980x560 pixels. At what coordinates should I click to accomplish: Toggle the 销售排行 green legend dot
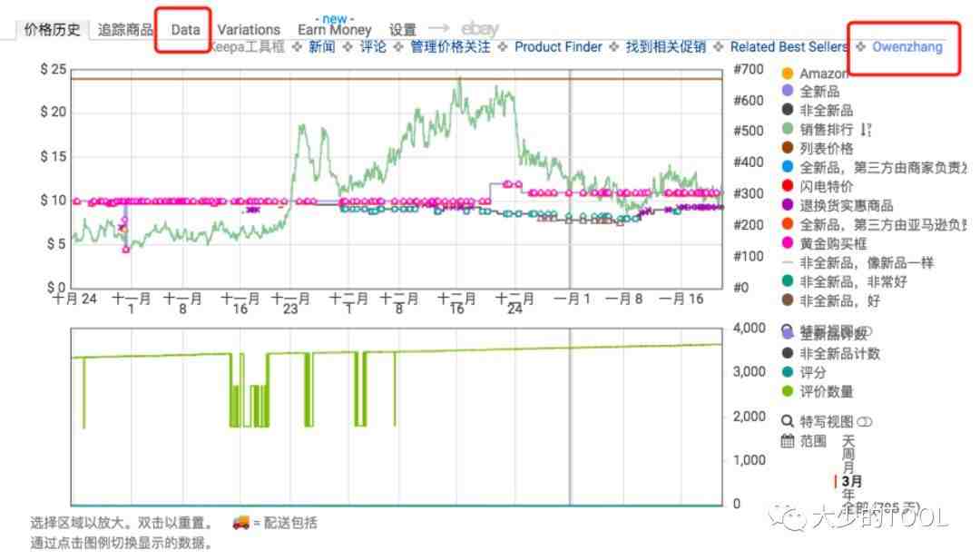click(787, 130)
